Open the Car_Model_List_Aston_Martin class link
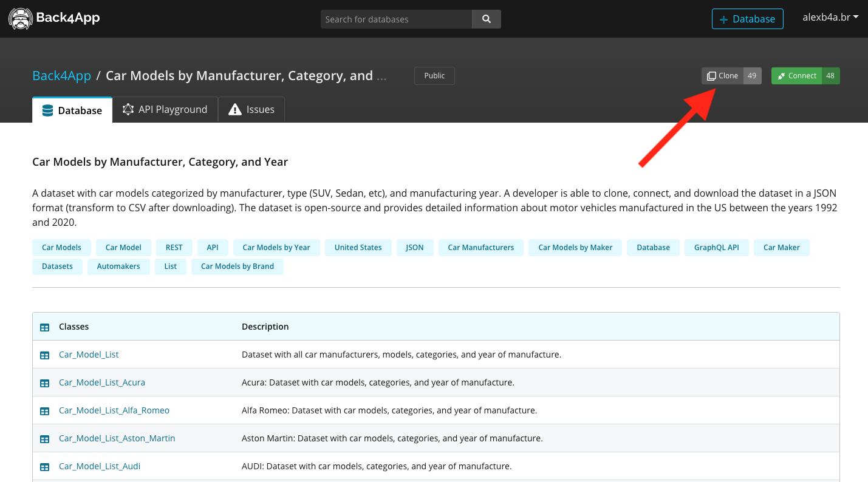868x482 pixels. tap(117, 438)
